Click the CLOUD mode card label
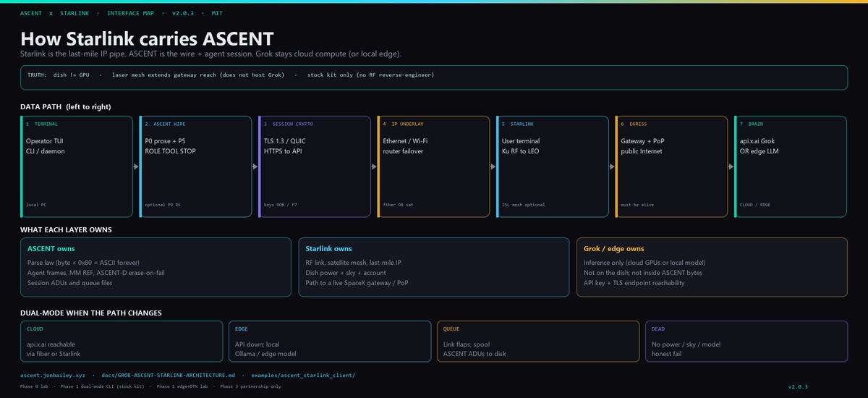Screen dimensions: 868x398 click(x=35, y=329)
